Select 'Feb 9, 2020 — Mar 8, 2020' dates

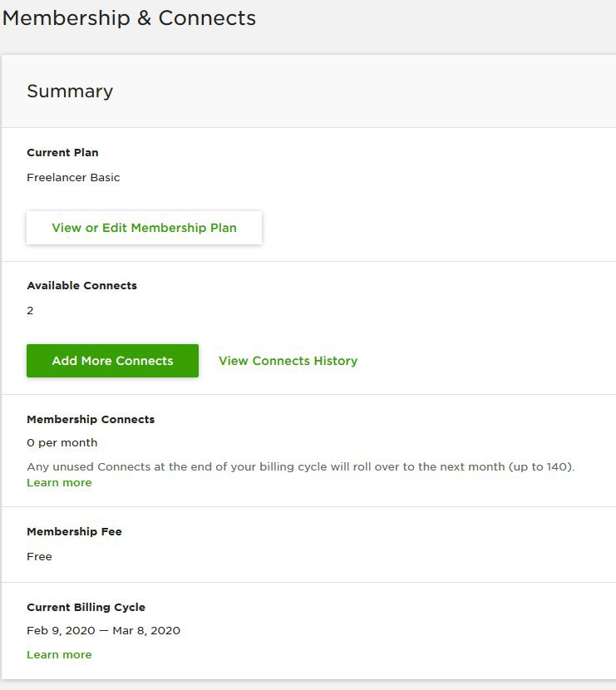(103, 631)
